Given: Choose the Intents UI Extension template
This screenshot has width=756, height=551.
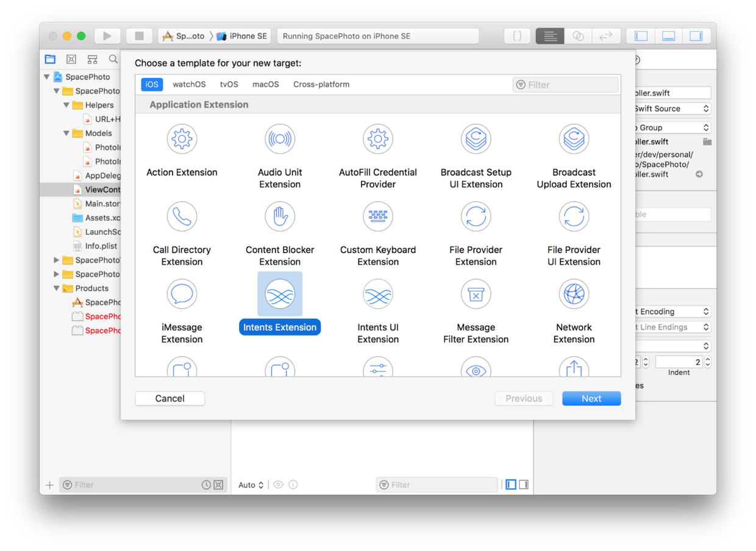Looking at the screenshot, I should [x=378, y=294].
